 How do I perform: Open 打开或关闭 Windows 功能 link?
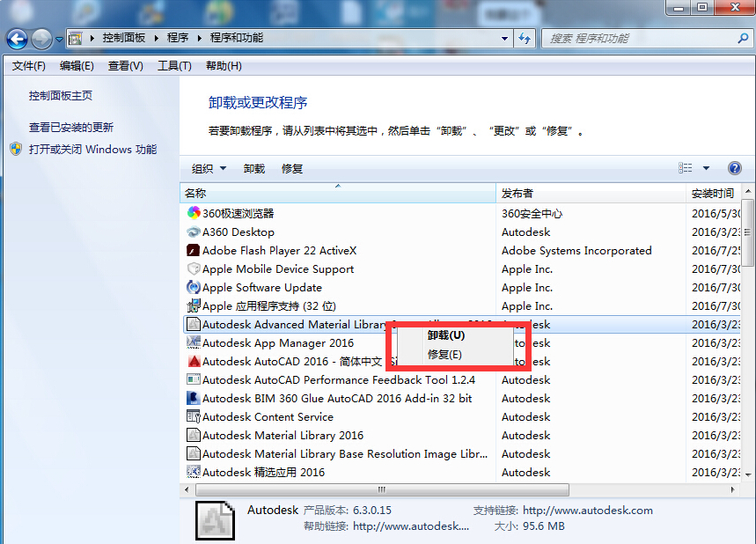pos(92,150)
